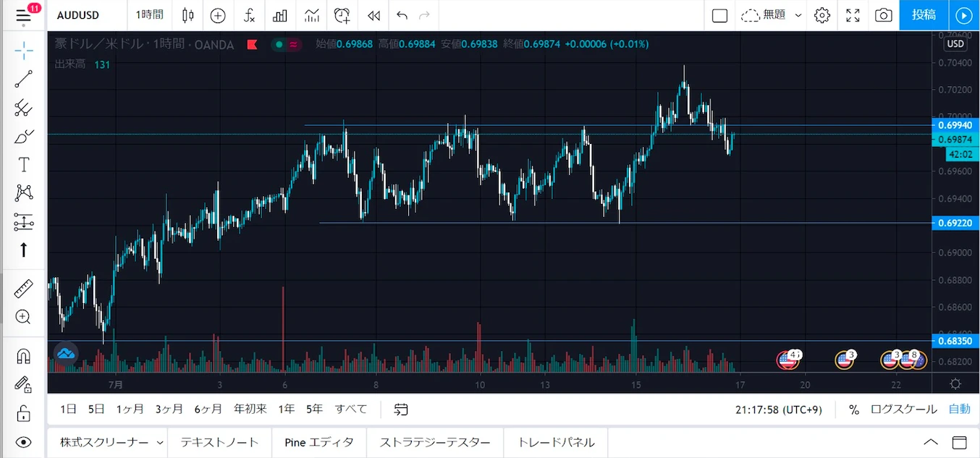Enter fullscreen mode
Image resolution: width=980 pixels, height=458 pixels.
tap(853, 15)
